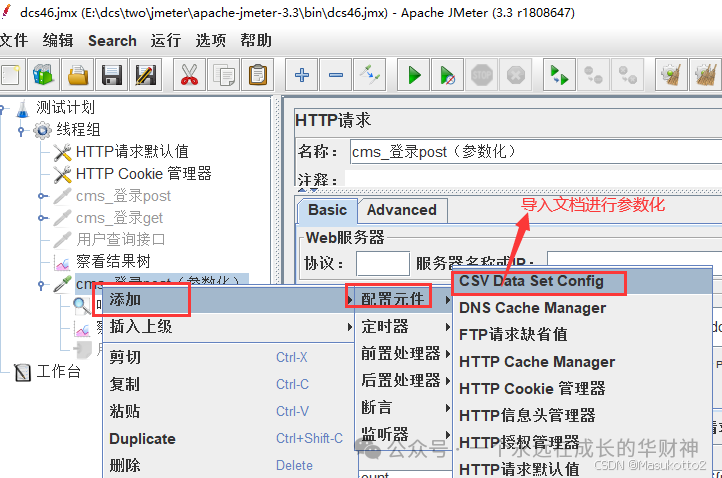Click the Clear all results icon
Image resolution: width=722 pixels, height=478 pixels.
tap(705, 75)
